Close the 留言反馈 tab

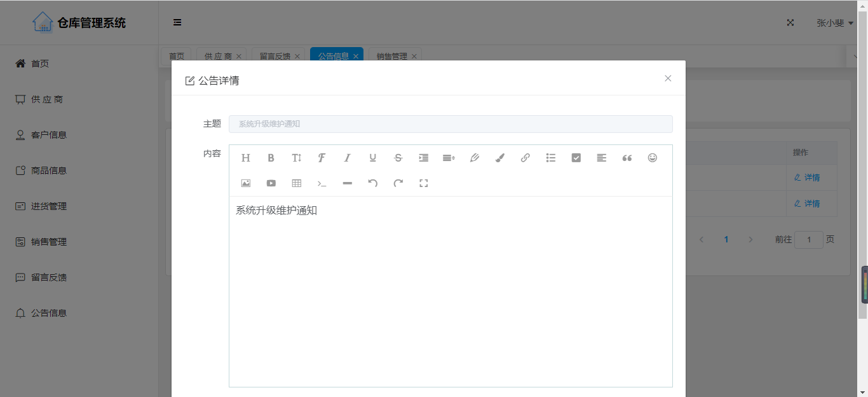(297, 56)
